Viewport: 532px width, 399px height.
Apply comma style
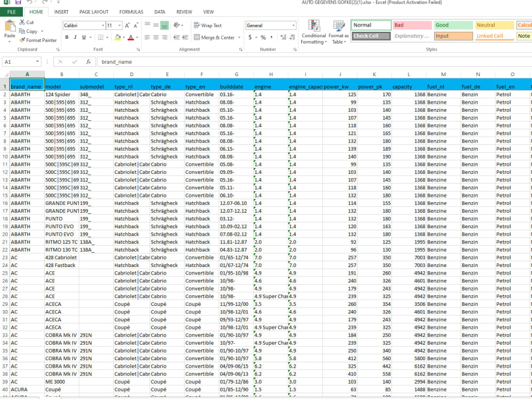pyautogui.click(x=271, y=37)
